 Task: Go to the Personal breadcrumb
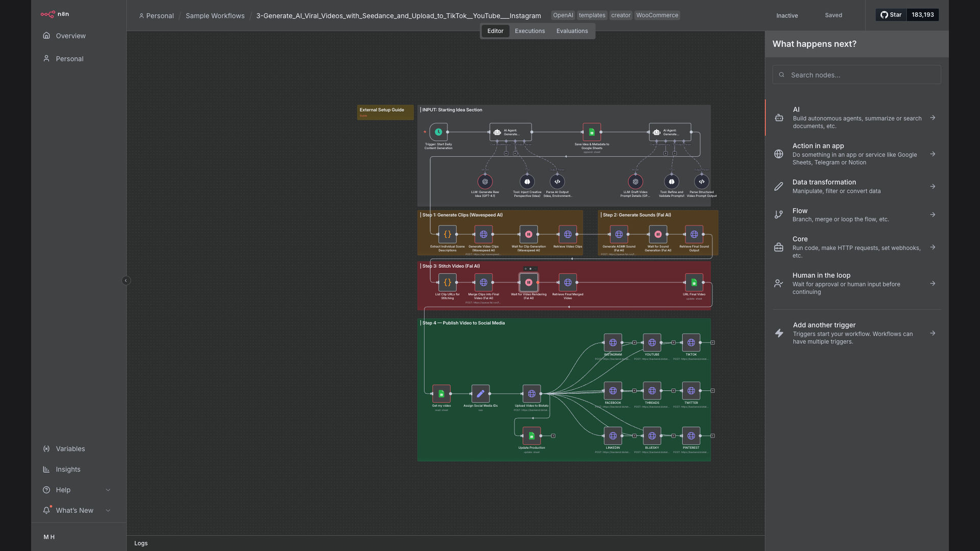click(157, 16)
